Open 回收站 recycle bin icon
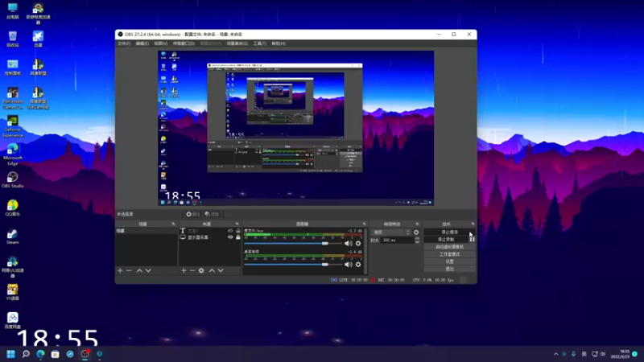 click(12, 39)
